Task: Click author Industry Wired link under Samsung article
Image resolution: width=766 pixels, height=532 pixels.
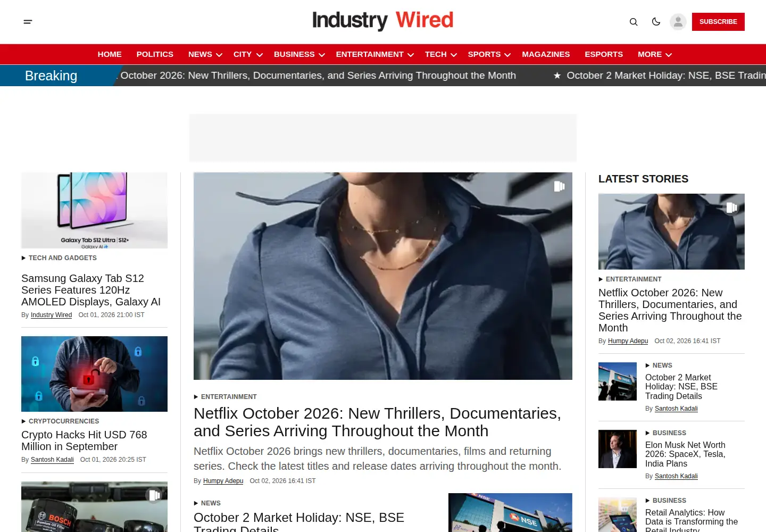Action: [51, 315]
